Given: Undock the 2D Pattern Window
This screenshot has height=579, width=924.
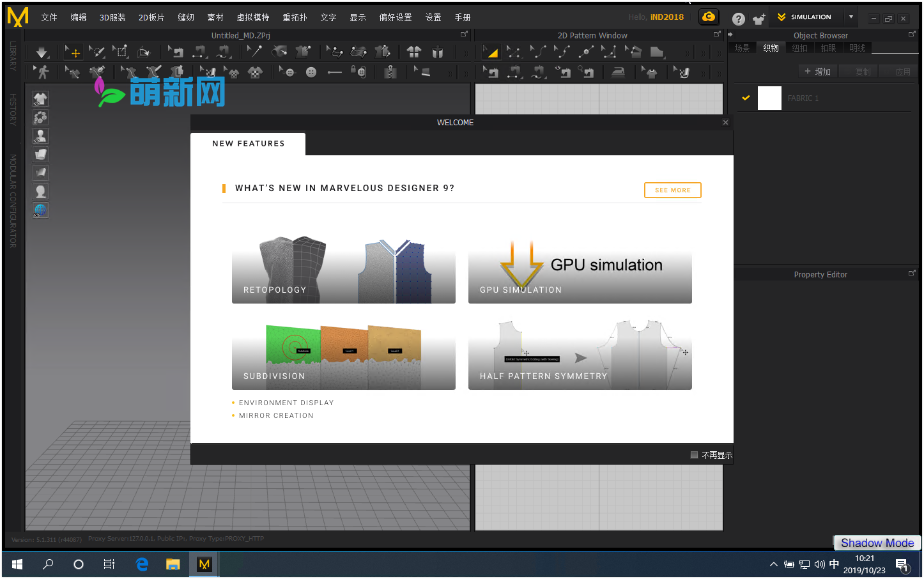Looking at the screenshot, I should [x=717, y=34].
